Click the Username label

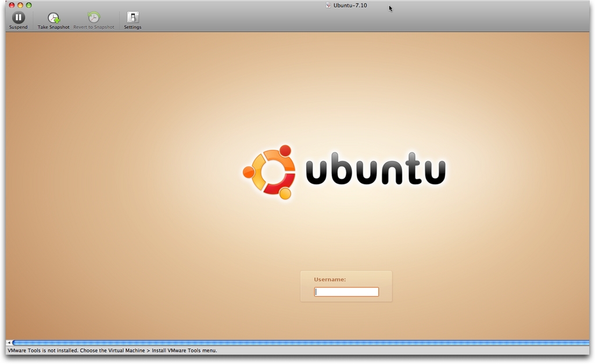point(329,279)
